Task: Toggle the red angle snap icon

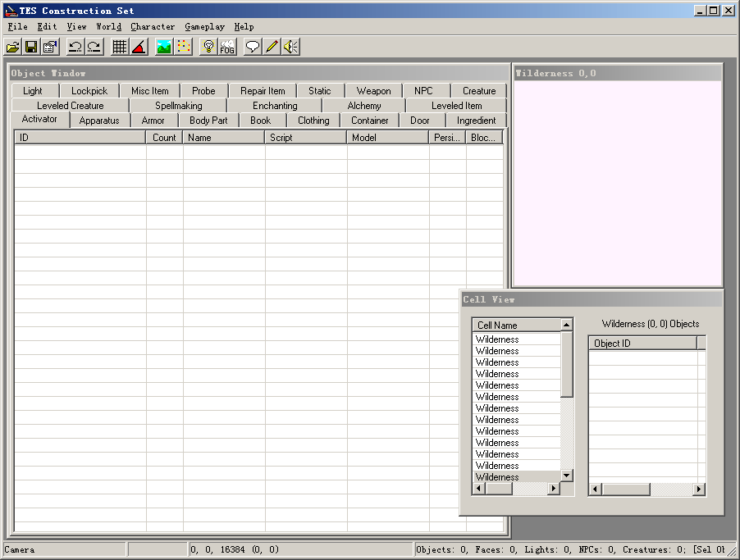Action: tap(139, 47)
